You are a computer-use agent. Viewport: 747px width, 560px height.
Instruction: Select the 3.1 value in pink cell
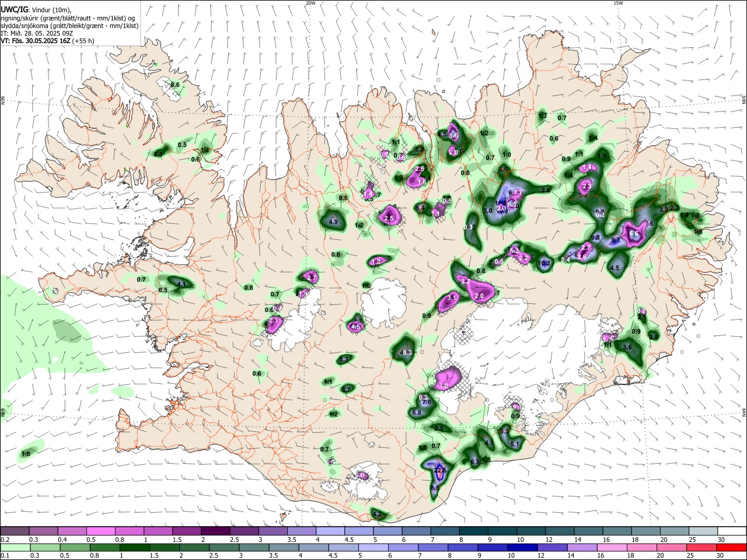(451, 297)
